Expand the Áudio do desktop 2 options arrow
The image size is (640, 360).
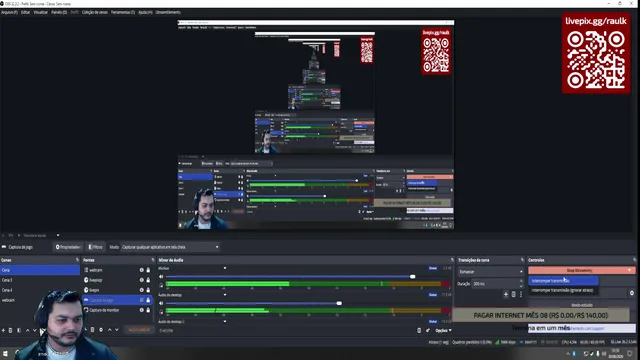pyautogui.click(x=225, y=321)
